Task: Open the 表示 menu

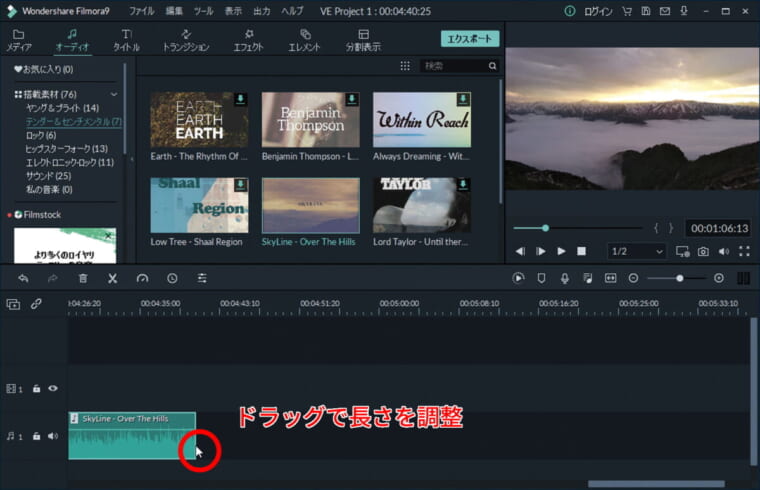Action: pos(233,11)
